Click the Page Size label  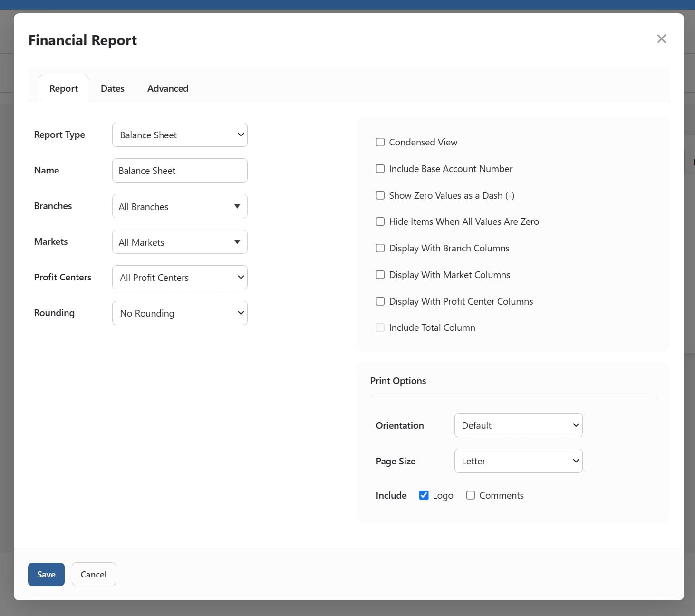[396, 461]
